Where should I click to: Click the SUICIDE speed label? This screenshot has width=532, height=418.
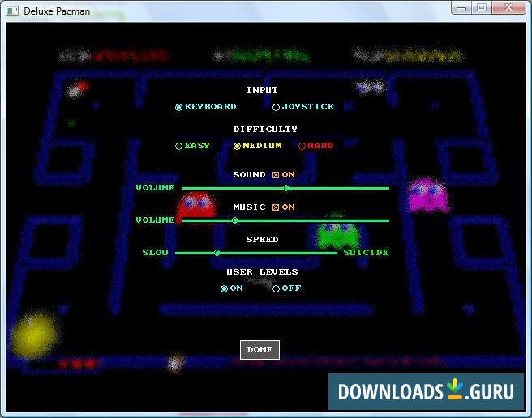(x=366, y=253)
